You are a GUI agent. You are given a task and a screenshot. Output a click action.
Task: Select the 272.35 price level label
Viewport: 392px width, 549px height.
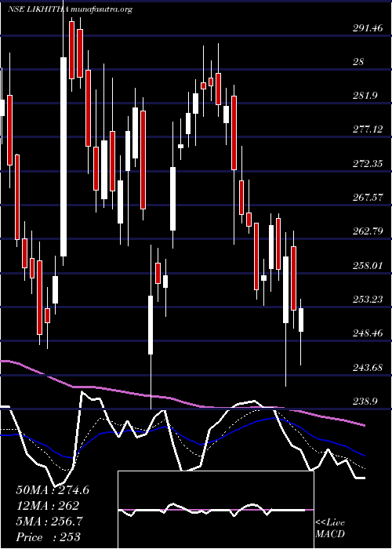pos(368,163)
